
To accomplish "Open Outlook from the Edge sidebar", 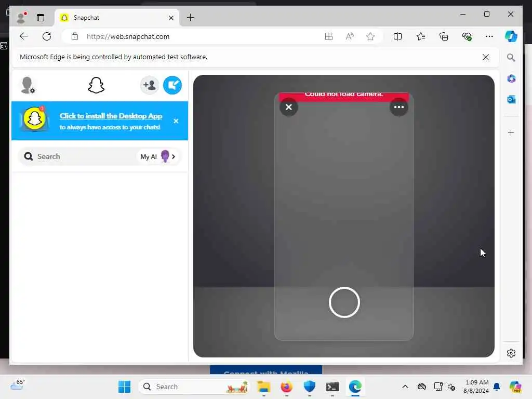I will 511,99.
